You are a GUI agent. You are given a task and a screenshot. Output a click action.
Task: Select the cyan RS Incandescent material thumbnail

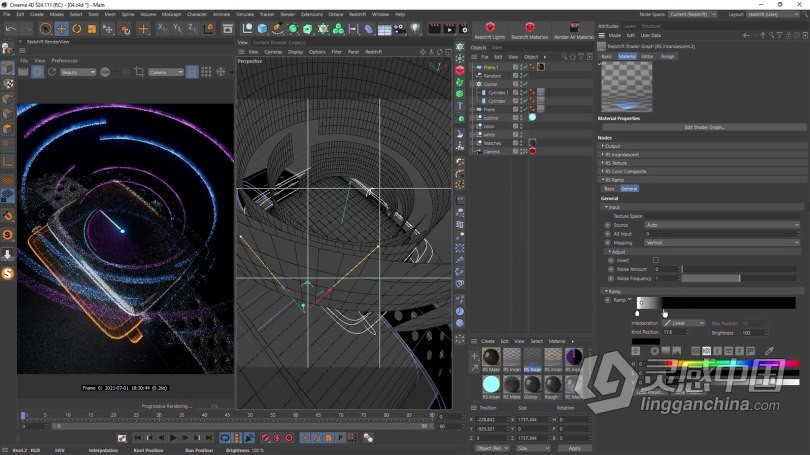491,384
